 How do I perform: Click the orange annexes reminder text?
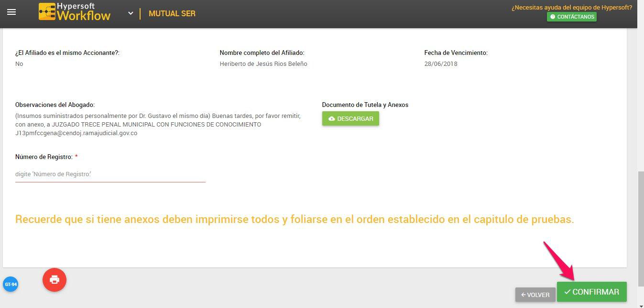coord(295,220)
